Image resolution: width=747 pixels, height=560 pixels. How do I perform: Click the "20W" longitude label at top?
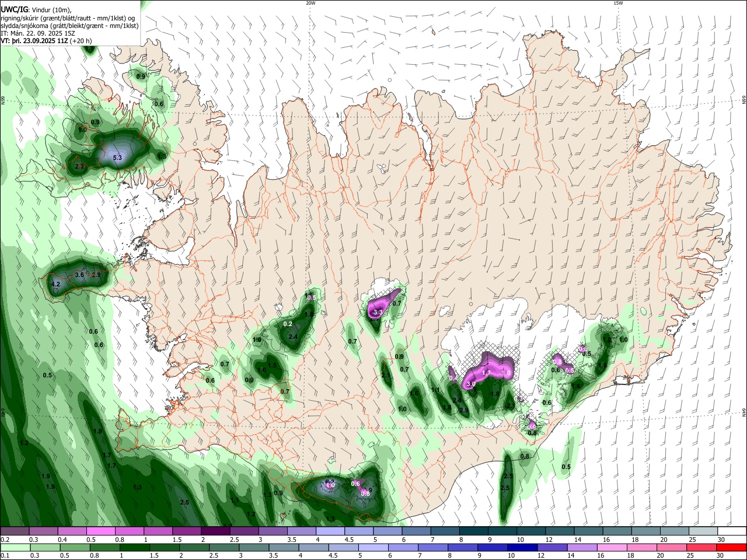310,3
